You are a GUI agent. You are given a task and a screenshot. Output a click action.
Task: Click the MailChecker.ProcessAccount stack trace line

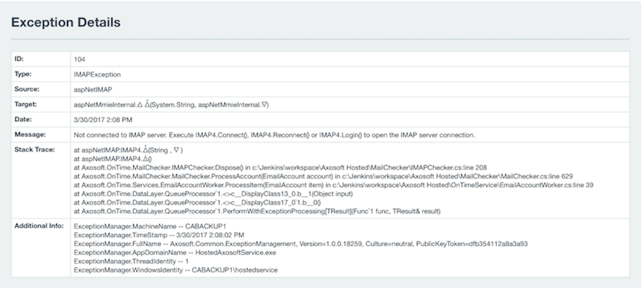tap(323, 176)
